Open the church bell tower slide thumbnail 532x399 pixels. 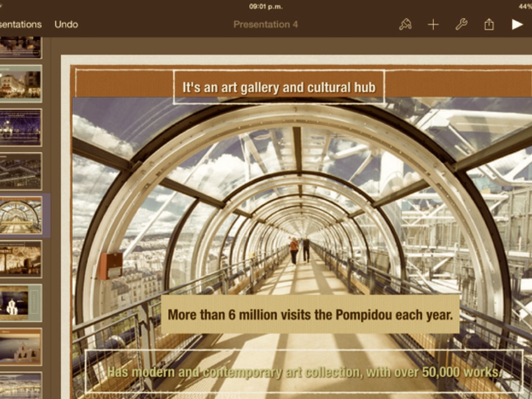[21, 347]
